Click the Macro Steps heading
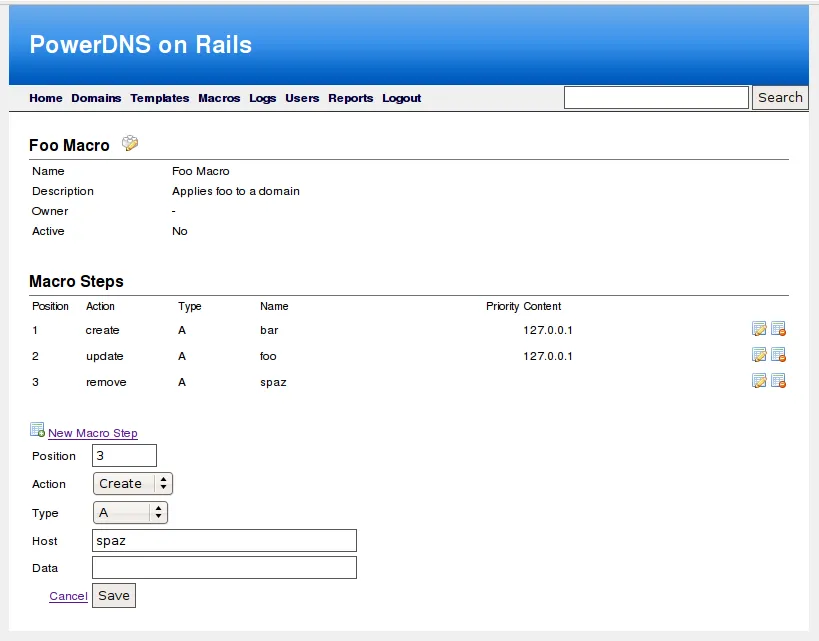This screenshot has height=641, width=819. point(76,281)
